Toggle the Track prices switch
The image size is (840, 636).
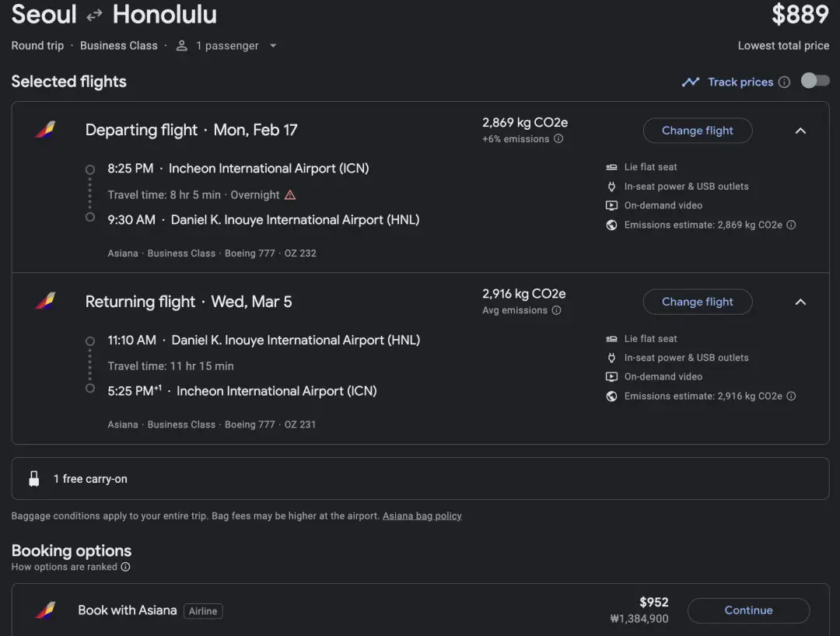tap(815, 81)
